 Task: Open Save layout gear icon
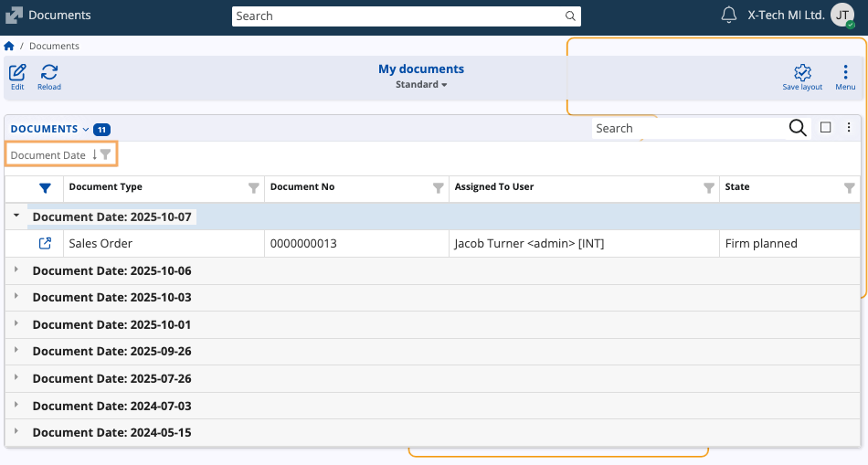pos(802,73)
